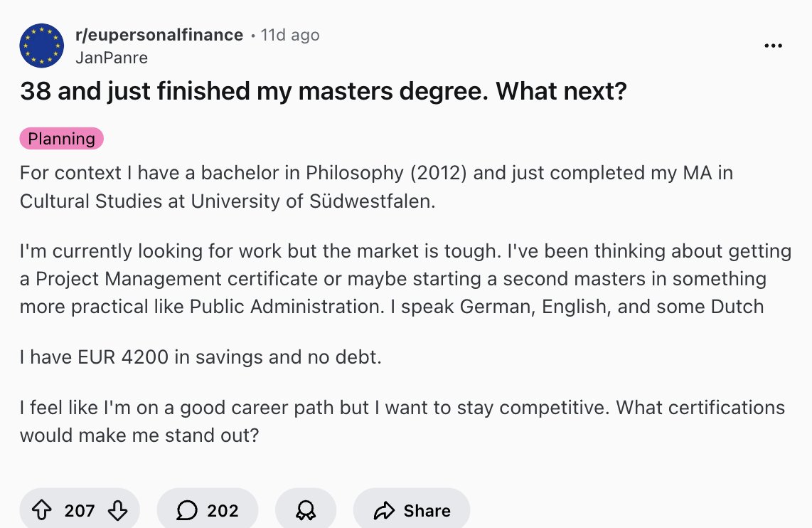Image resolution: width=812 pixels, height=528 pixels.
Task: Open the three-dot post options menu
Action: point(772,46)
